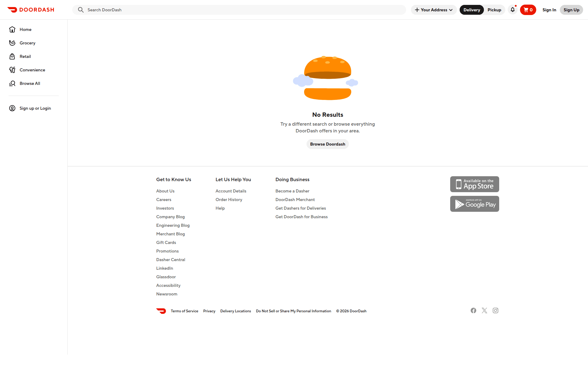Open the About Us link
This screenshot has height=373, width=588.
tap(165, 191)
